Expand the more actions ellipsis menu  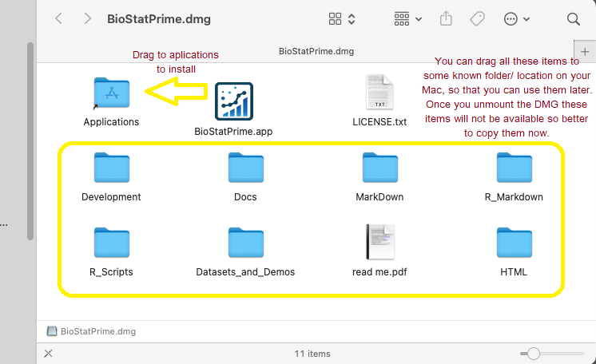coord(517,18)
